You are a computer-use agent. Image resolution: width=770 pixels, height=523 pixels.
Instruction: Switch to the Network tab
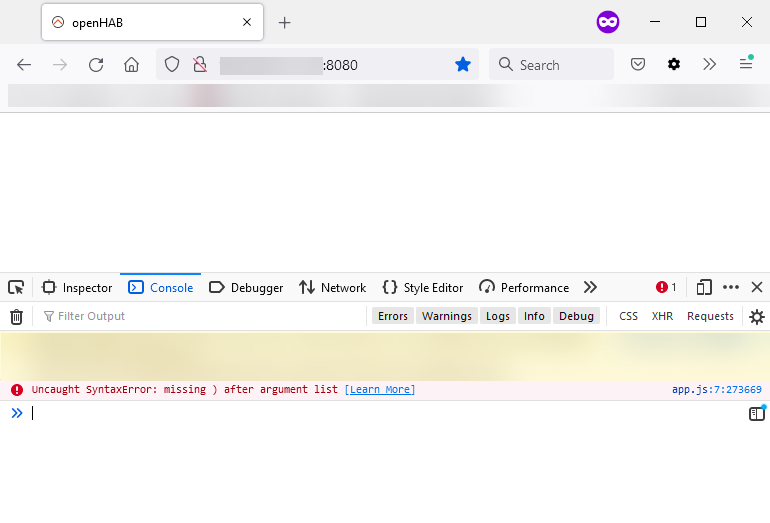point(333,287)
